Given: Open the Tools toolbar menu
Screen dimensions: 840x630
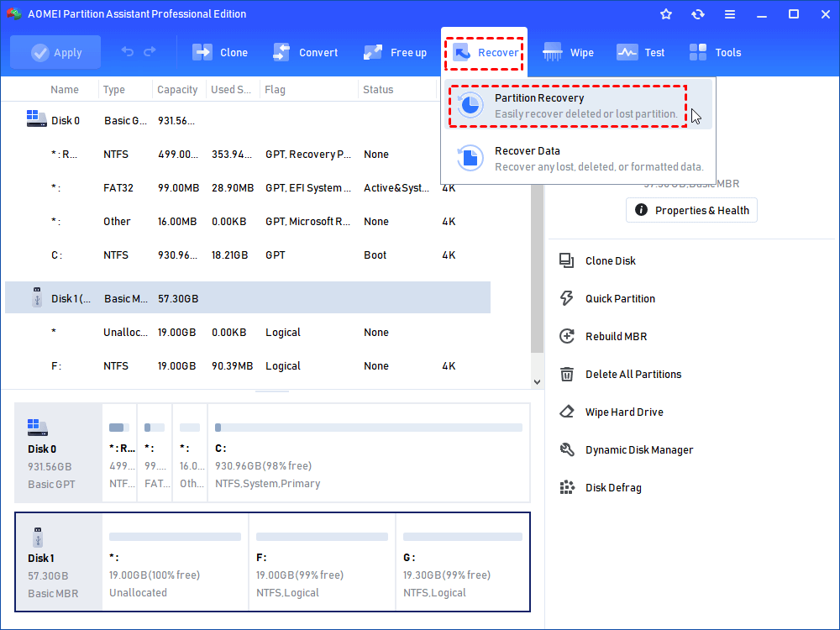Looking at the screenshot, I should click(715, 52).
